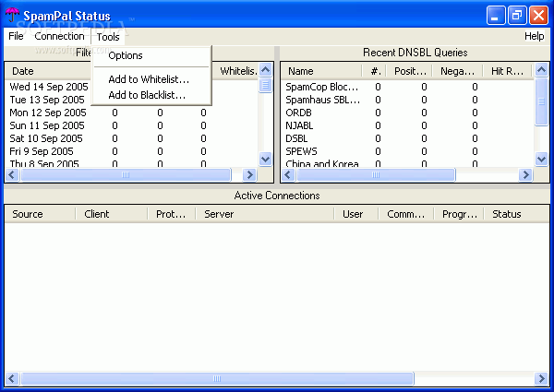
Task: Select the SPEWS DNSBL entry
Action: click(408, 151)
